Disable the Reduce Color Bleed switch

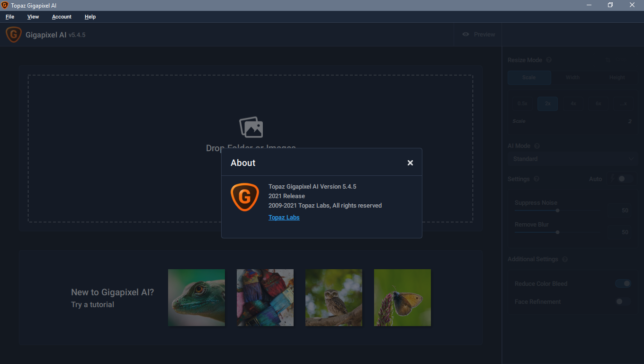[623, 283]
